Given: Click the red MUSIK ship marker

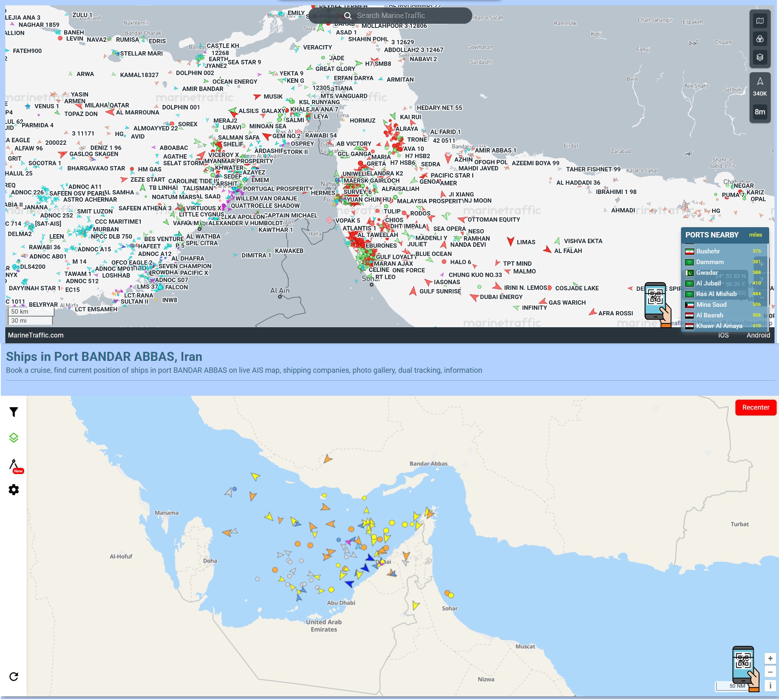Looking at the screenshot, I should [257, 97].
